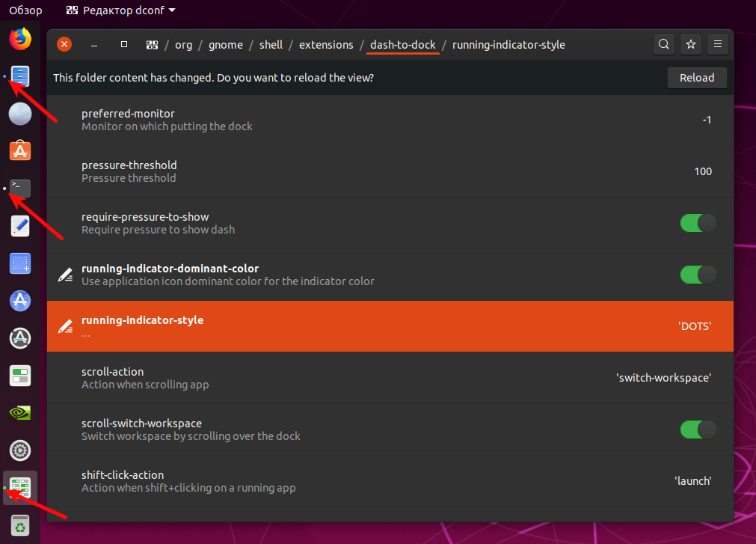Select the running-indicator-style key row

[390, 326]
